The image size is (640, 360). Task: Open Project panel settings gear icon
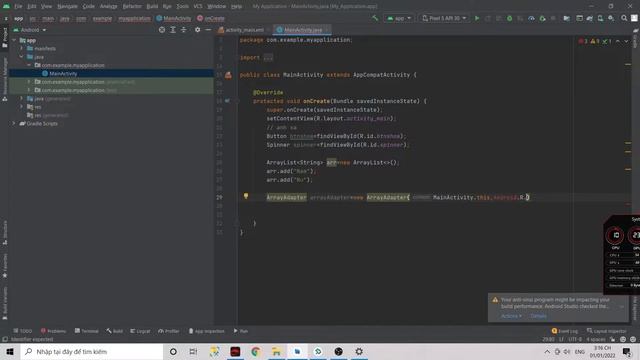(198, 30)
